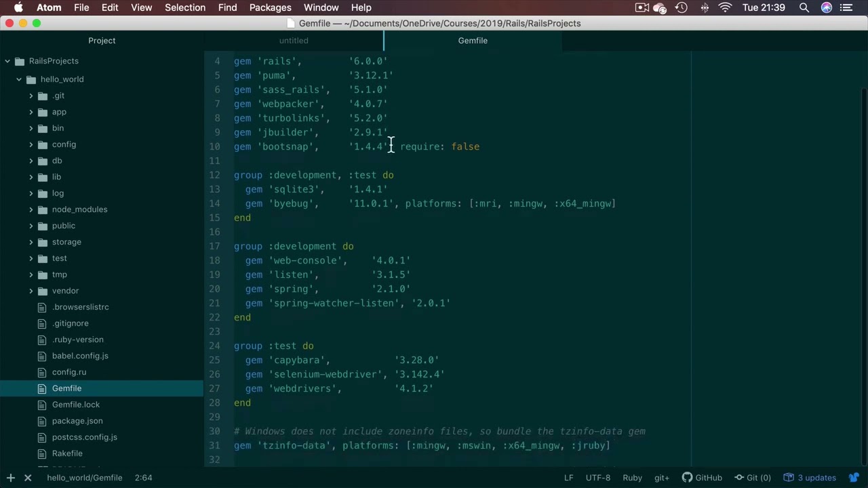Image resolution: width=868 pixels, height=488 pixels.
Task: Click the screen recording camera icon
Action: (642, 7)
